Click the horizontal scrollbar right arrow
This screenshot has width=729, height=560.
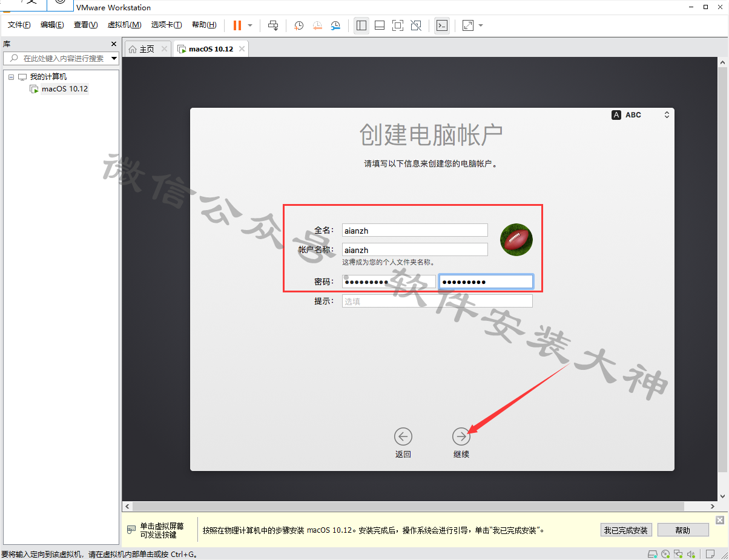tap(713, 506)
